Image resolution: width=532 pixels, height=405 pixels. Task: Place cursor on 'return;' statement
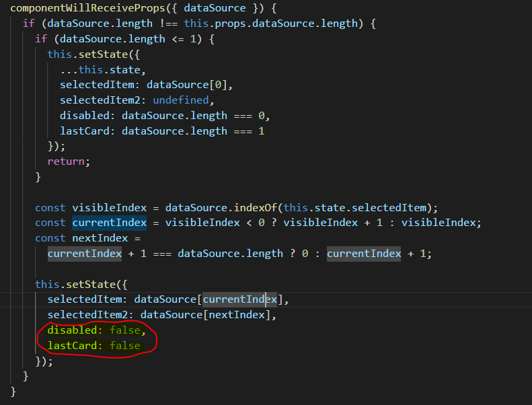click(69, 161)
